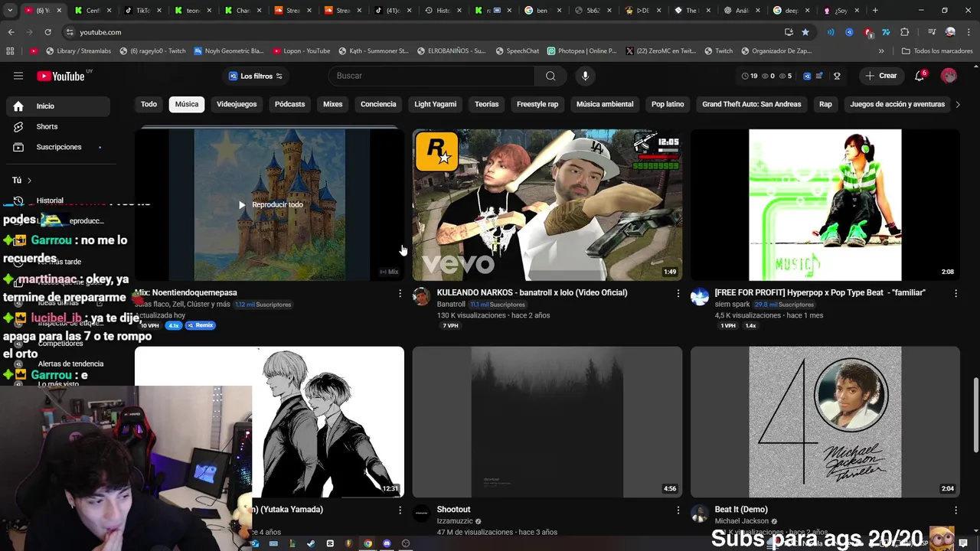Open Chrome in the Windows taskbar

(x=367, y=543)
